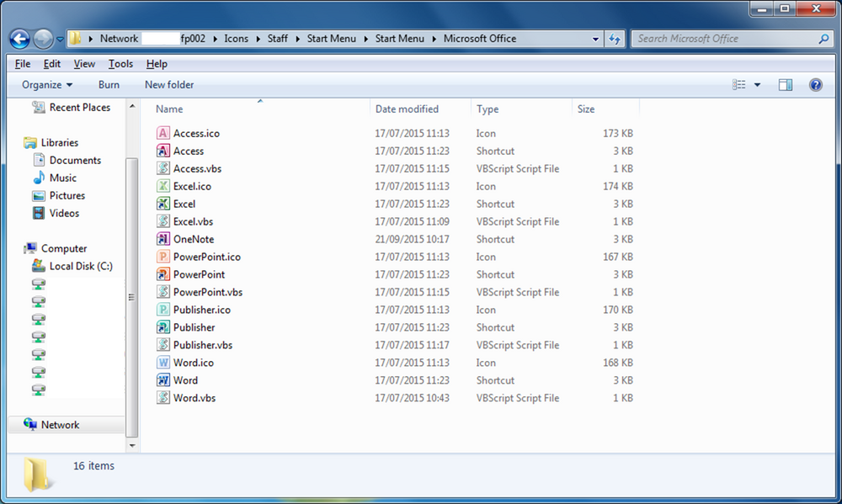The image size is (842, 504).
Task: Click the Back navigation arrow
Action: point(20,39)
